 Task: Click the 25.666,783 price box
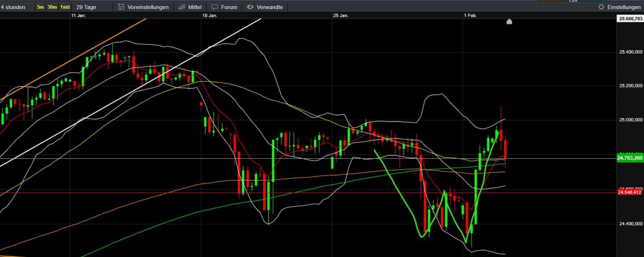630,19
